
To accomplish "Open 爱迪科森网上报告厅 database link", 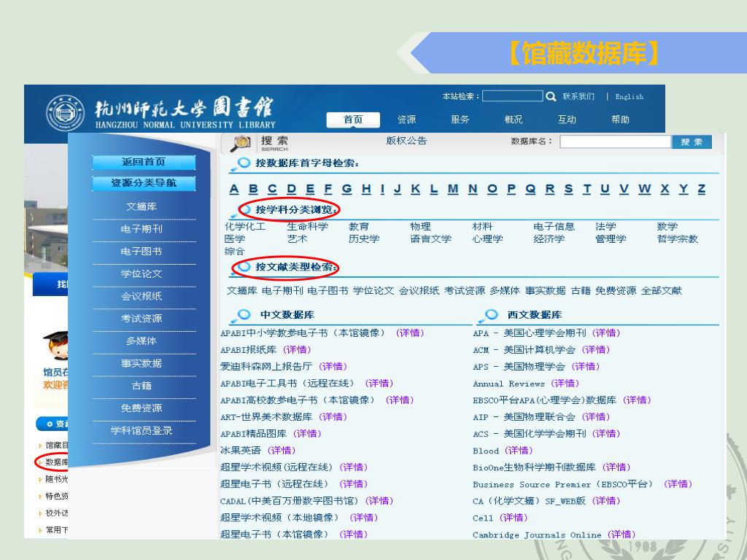I will point(266,367).
